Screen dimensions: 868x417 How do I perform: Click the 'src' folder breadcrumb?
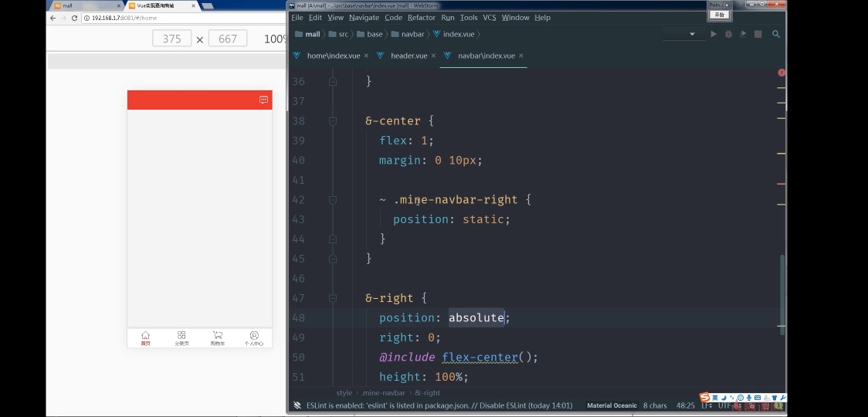pyautogui.click(x=338, y=34)
